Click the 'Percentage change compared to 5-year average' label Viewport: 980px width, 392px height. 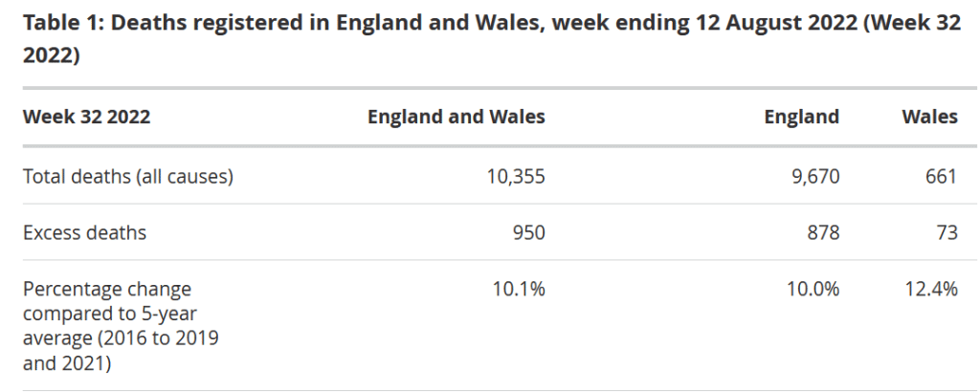click(121, 326)
